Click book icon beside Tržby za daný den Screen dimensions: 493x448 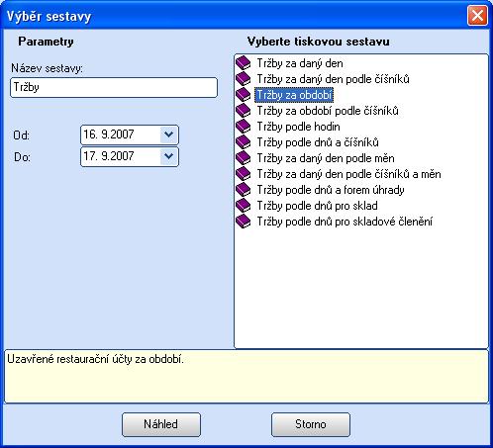click(x=244, y=63)
